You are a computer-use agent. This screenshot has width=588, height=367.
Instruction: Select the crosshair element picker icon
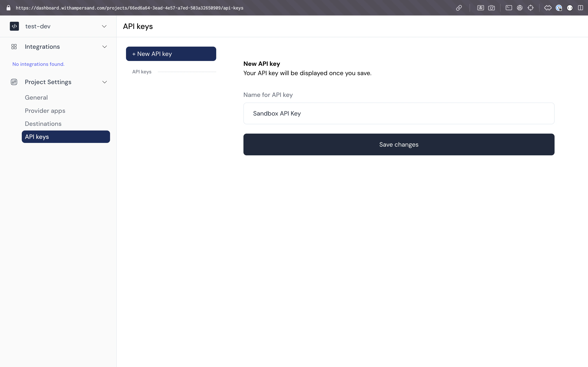coord(531,8)
